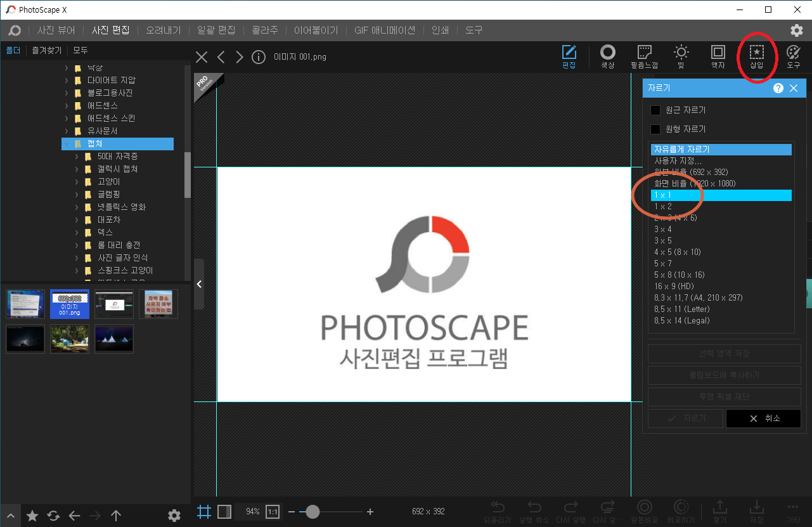Select 16 x 9 (HD) ratio
Viewport: 812px width, 527px height.
coord(721,287)
